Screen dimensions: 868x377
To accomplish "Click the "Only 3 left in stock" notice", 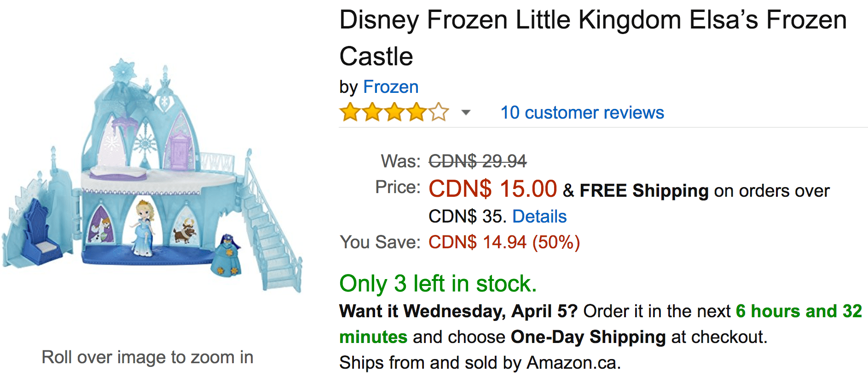I will (x=438, y=284).
